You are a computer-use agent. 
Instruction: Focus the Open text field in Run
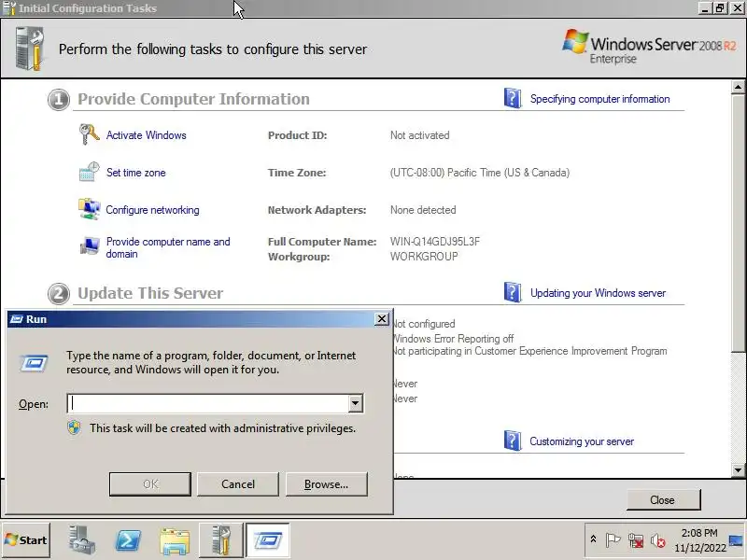tap(208, 403)
